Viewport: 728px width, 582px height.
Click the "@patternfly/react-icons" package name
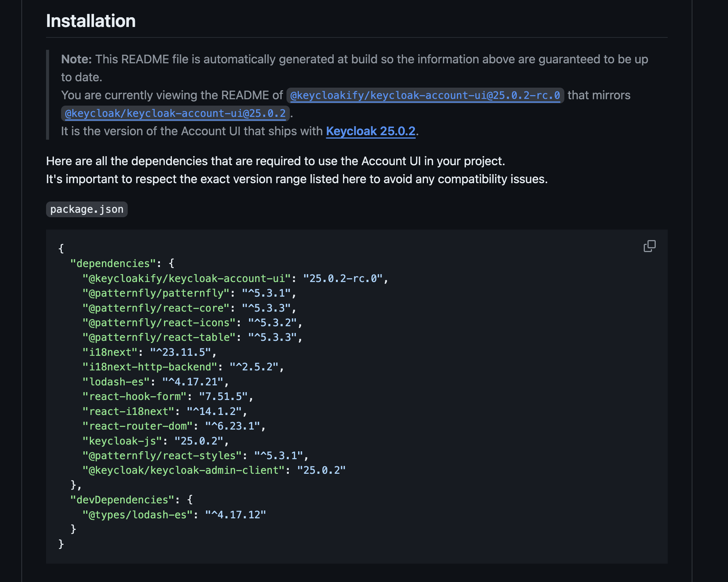pyautogui.click(x=159, y=323)
